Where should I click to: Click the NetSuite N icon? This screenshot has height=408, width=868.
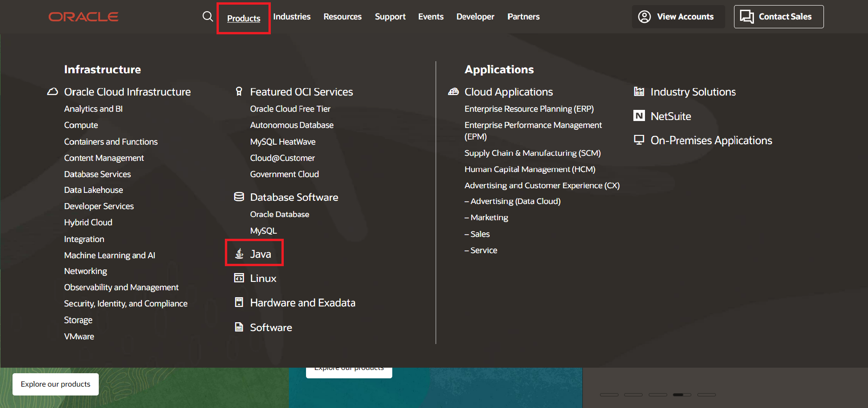(x=639, y=115)
